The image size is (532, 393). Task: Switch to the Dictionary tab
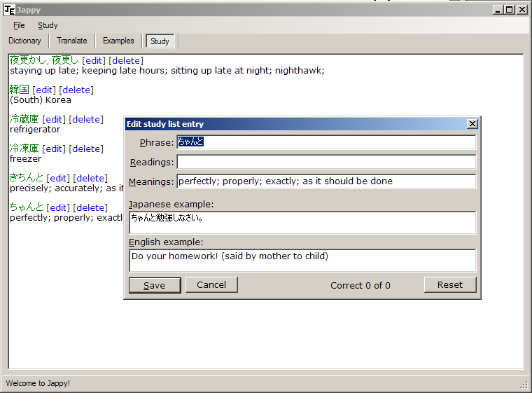24,41
